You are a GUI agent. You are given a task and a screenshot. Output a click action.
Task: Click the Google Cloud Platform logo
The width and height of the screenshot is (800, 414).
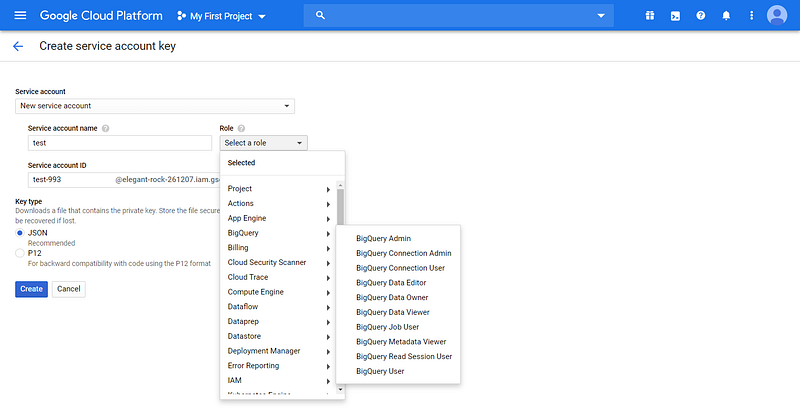coord(101,16)
